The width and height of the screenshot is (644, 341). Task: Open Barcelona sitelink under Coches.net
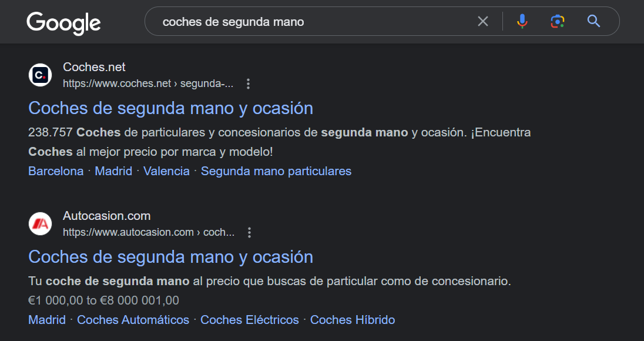(x=56, y=171)
